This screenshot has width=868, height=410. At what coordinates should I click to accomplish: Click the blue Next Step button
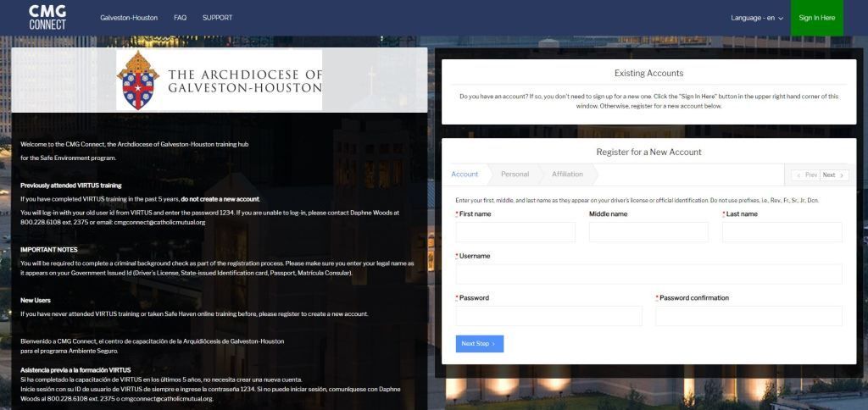480,344
